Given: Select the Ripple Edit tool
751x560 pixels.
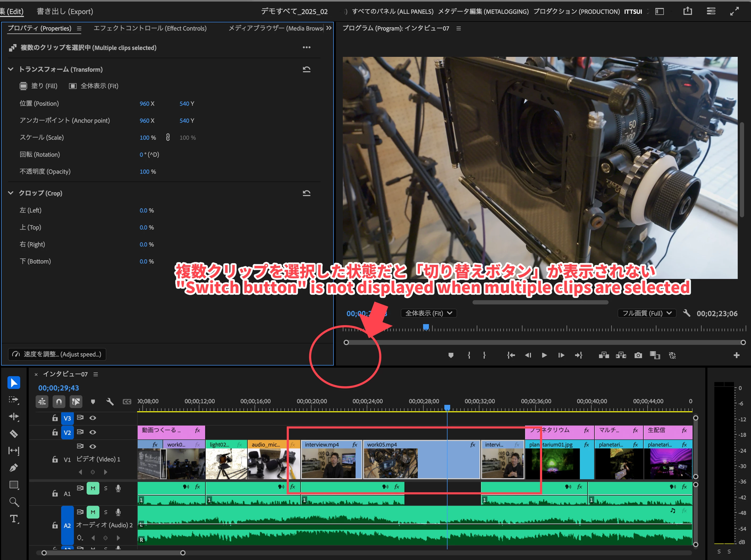Looking at the screenshot, I should click(14, 417).
